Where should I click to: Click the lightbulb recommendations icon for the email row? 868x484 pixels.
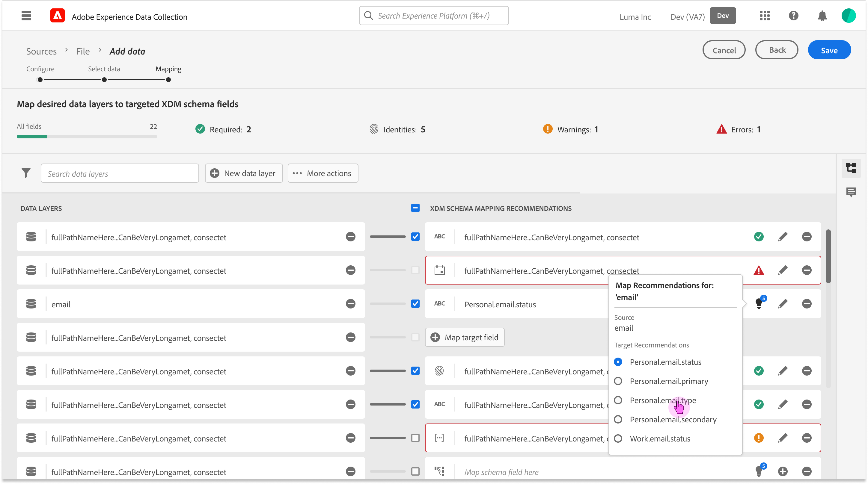(759, 303)
